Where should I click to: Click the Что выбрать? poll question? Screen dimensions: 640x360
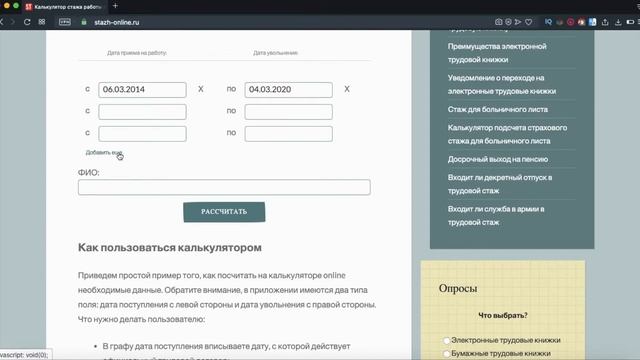pyautogui.click(x=503, y=315)
